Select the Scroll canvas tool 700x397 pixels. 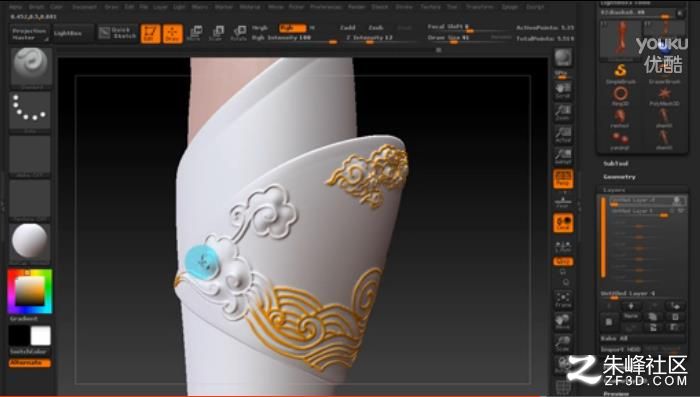tap(563, 90)
